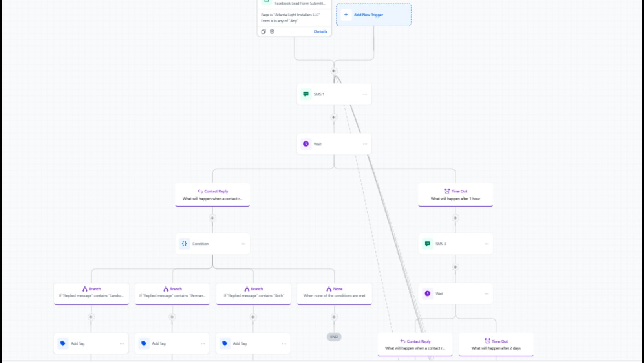
Task: Add a step under the "Perman..." branch
Action: point(172,317)
